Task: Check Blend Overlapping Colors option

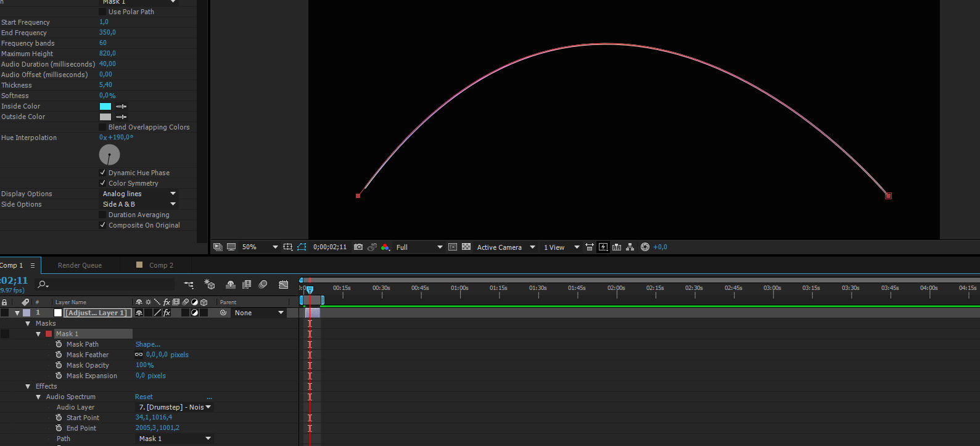Action: 103,127
